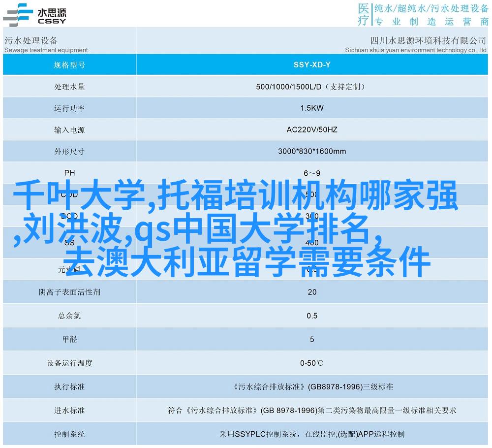Click the '纯水/超纯水/污水处理设备' slogan text

point(431,8)
